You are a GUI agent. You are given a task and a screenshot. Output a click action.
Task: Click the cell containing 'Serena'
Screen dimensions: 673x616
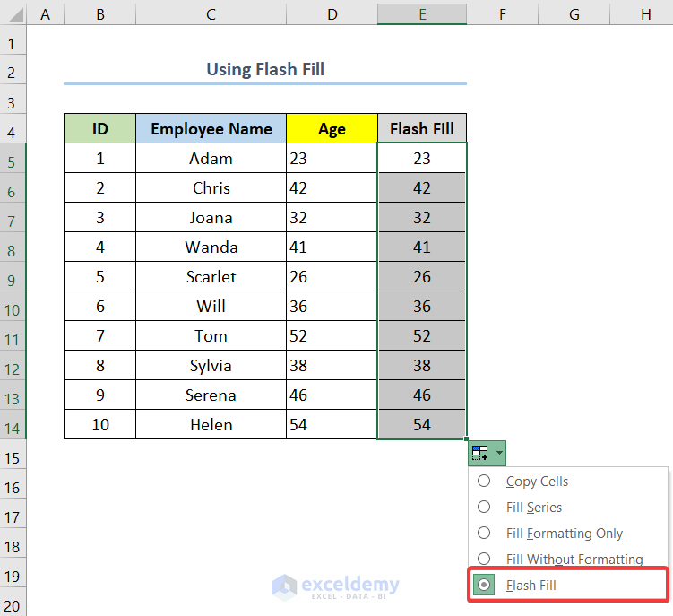coord(211,395)
